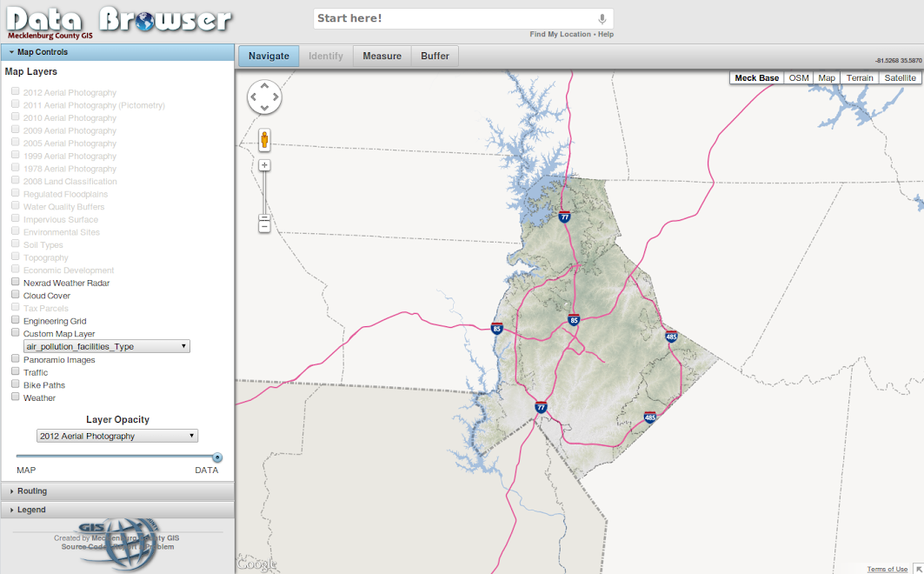Click the layer opacity slider handle
The width and height of the screenshot is (924, 574).
point(217,457)
